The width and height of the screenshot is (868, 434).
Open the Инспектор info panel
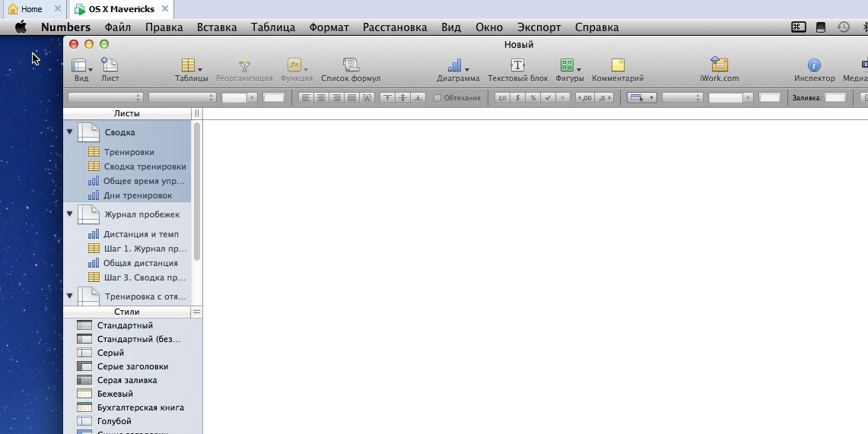(814, 65)
